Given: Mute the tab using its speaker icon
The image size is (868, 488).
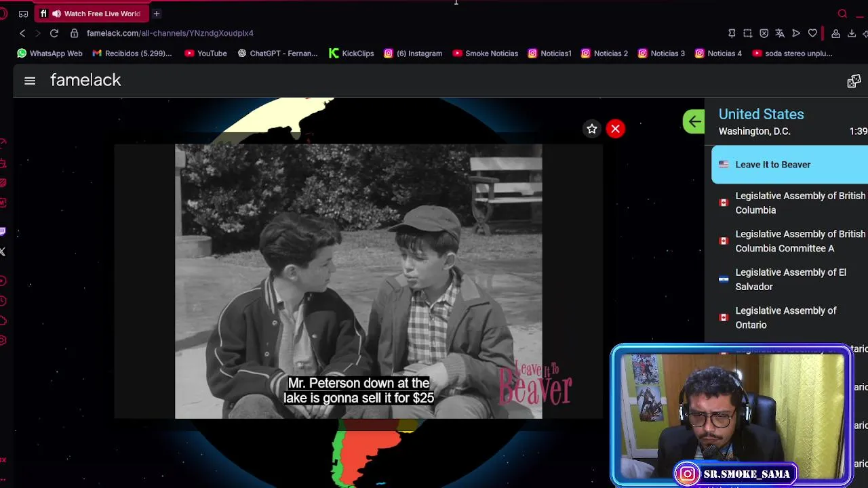Looking at the screenshot, I should [x=56, y=14].
